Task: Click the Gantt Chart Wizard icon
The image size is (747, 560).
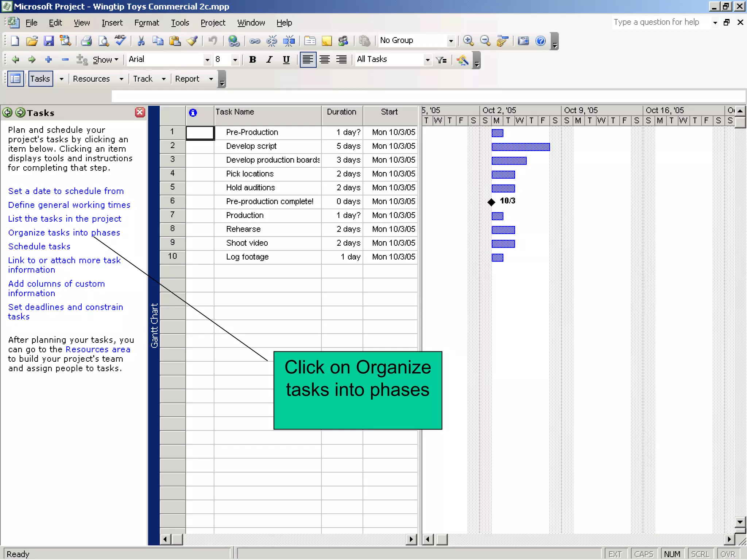Action: click(x=463, y=60)
